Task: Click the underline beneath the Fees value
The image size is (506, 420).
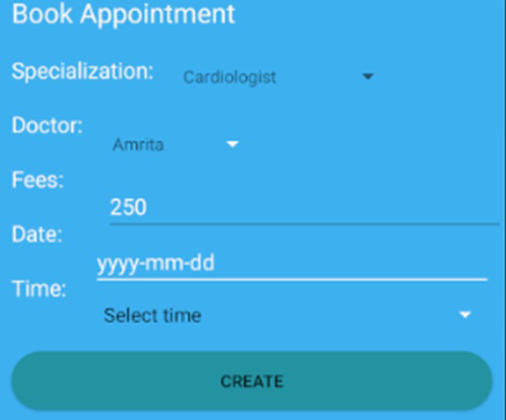Action: pos(304,223)
